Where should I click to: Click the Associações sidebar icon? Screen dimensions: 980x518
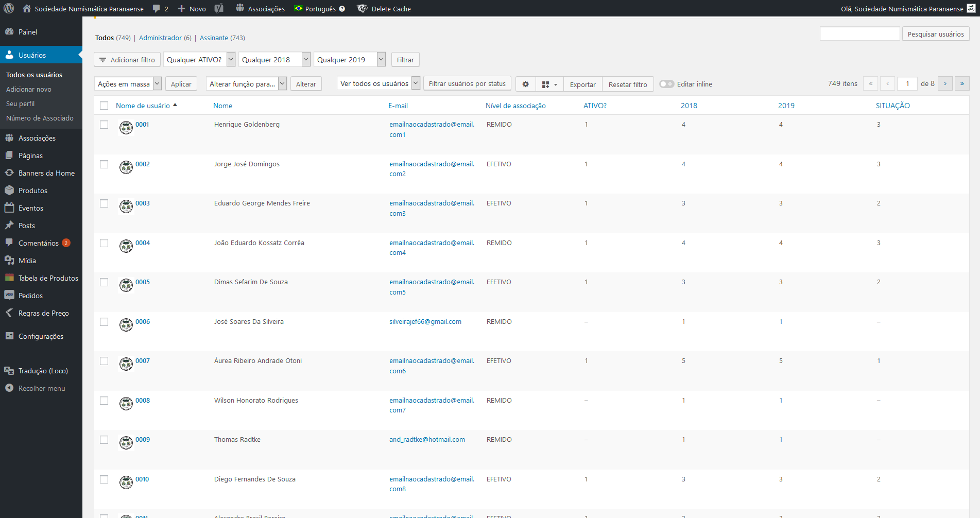9,137
